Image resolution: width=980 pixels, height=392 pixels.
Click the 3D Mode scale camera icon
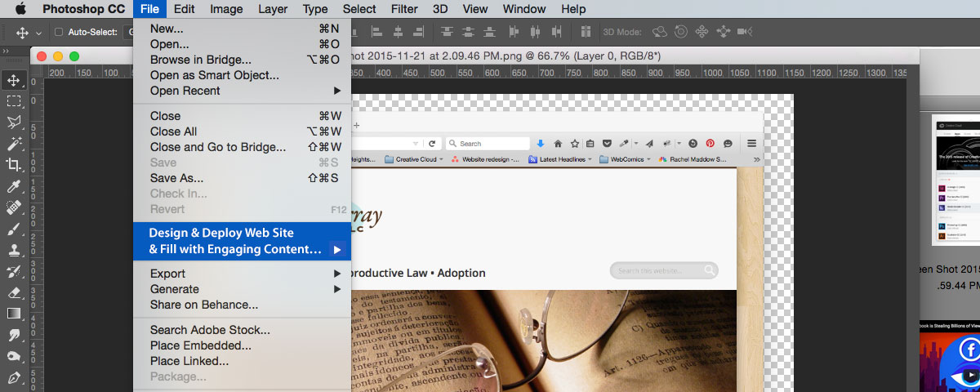click(744, 32)
